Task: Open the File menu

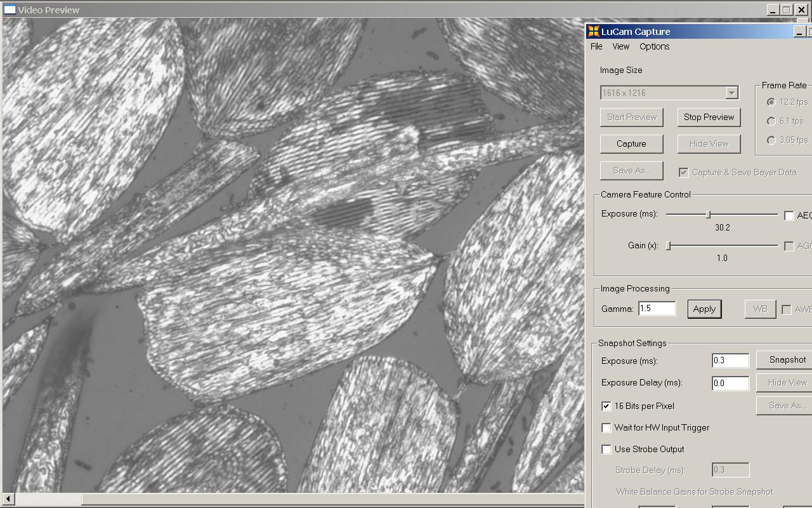Action: pyautogui.click(x=596, y=46)
